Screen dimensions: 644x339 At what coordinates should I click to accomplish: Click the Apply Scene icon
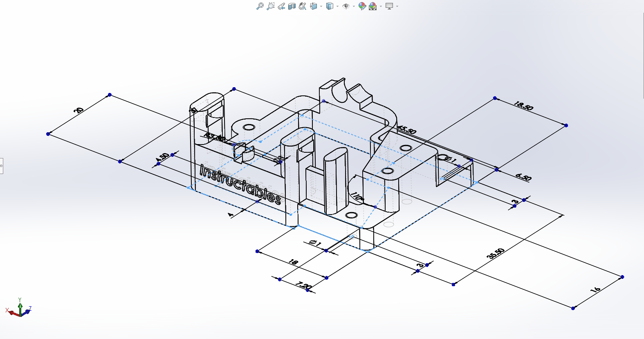point(372,6)
